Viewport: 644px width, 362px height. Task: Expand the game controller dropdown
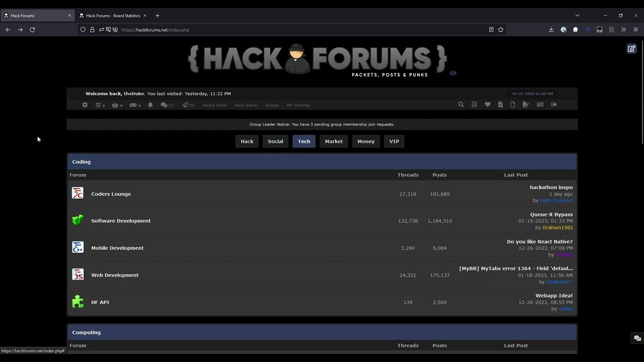coord(135,105)
